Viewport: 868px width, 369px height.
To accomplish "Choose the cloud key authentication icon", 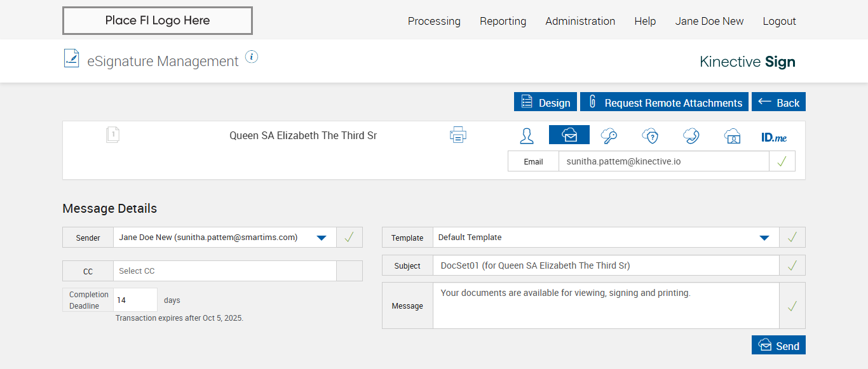I will (609, 135).
